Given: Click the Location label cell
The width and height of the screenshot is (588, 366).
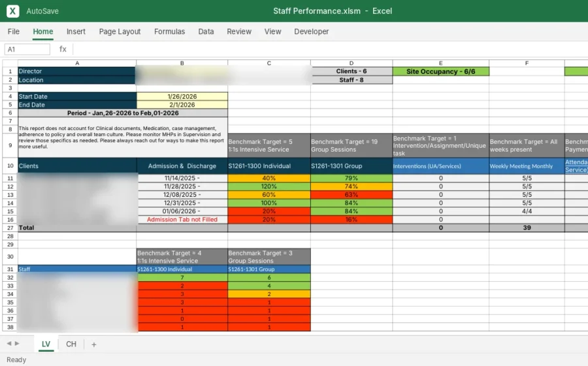Looking at the screenshot, I should point(77,80).
